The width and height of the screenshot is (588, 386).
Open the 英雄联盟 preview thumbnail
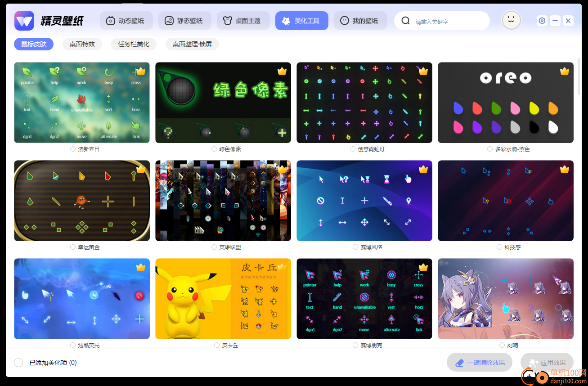(223, 201)
